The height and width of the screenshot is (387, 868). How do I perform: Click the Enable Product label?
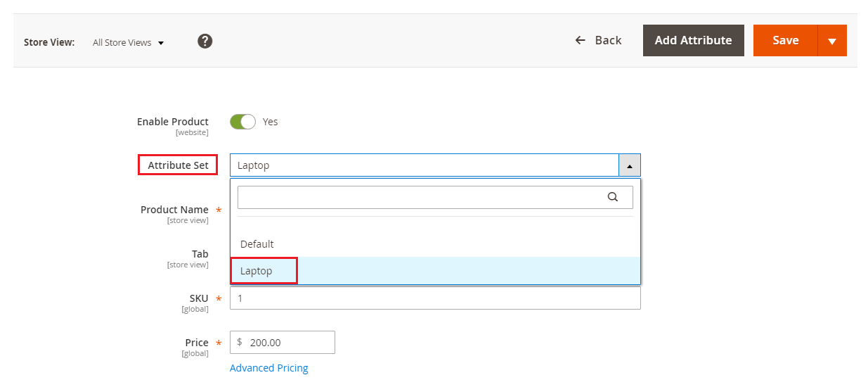coord(173,122)
